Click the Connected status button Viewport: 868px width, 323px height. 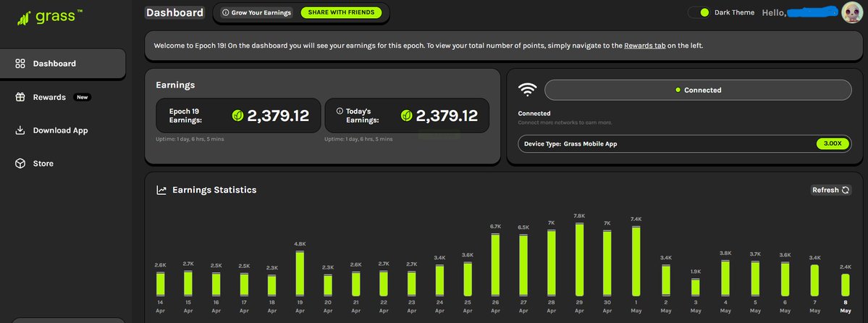698,90
